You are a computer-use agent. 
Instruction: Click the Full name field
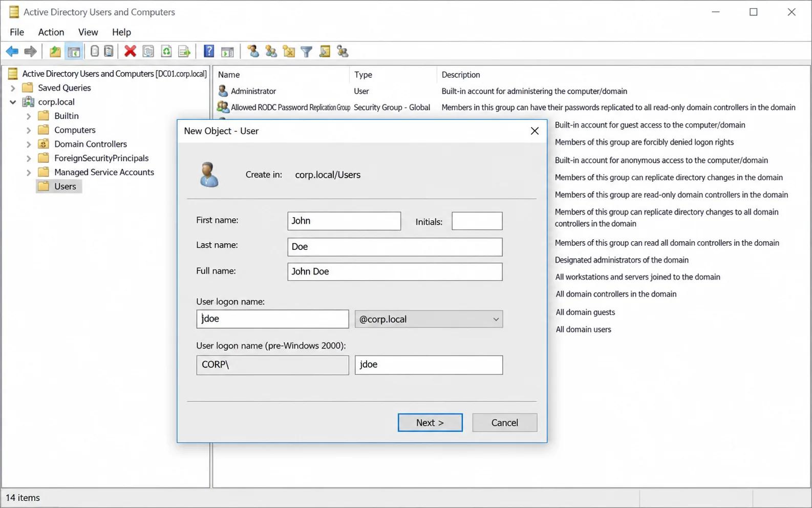click(395, 271)
